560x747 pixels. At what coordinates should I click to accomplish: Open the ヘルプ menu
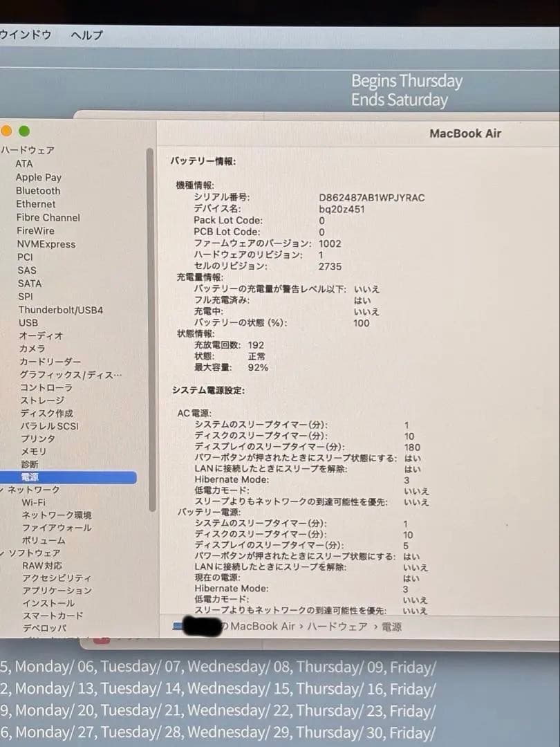pos(84,35)
